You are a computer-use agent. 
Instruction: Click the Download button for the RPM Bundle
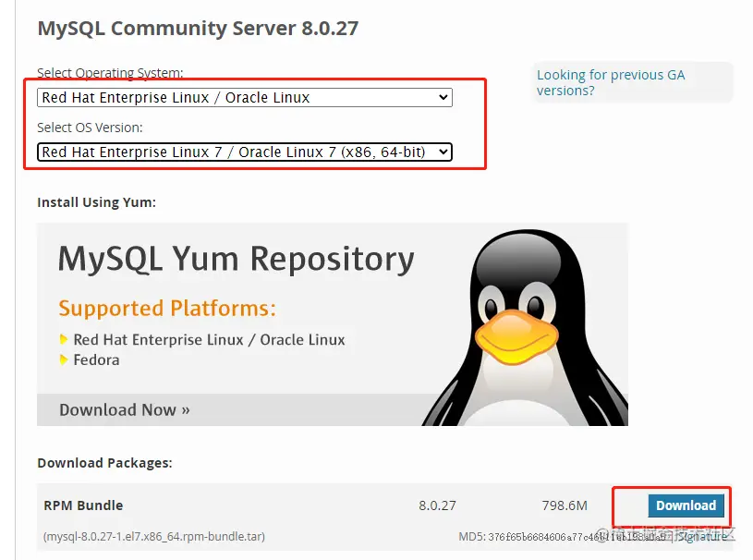pyautogui.click(x=686, y=505)
